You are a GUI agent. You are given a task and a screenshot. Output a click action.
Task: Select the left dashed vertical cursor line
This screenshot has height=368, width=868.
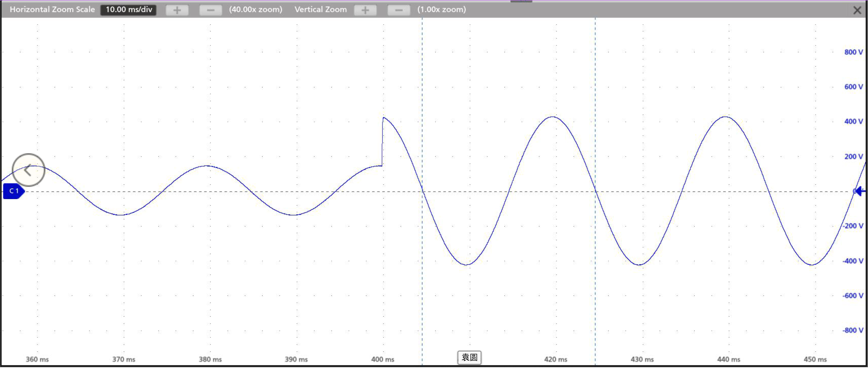tap(422, 103)
